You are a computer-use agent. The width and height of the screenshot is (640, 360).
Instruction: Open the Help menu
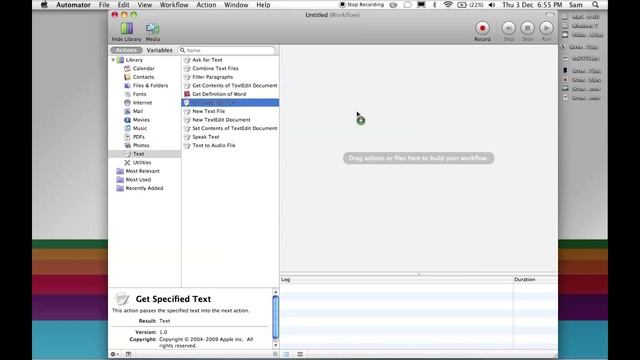tap(263, 5)
